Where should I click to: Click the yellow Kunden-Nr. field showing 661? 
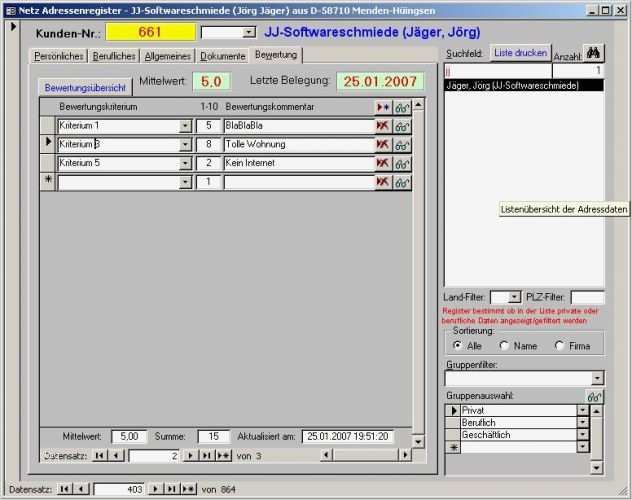(x=150, y=32)
